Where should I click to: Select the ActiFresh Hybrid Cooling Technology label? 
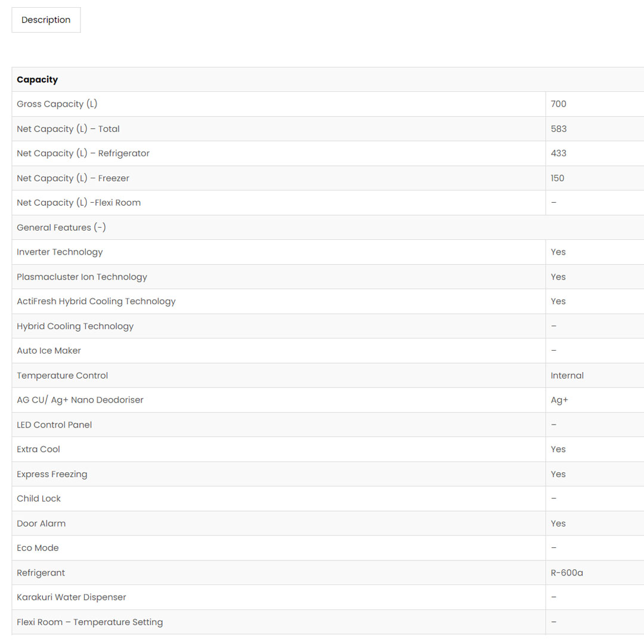click(96, 301)
